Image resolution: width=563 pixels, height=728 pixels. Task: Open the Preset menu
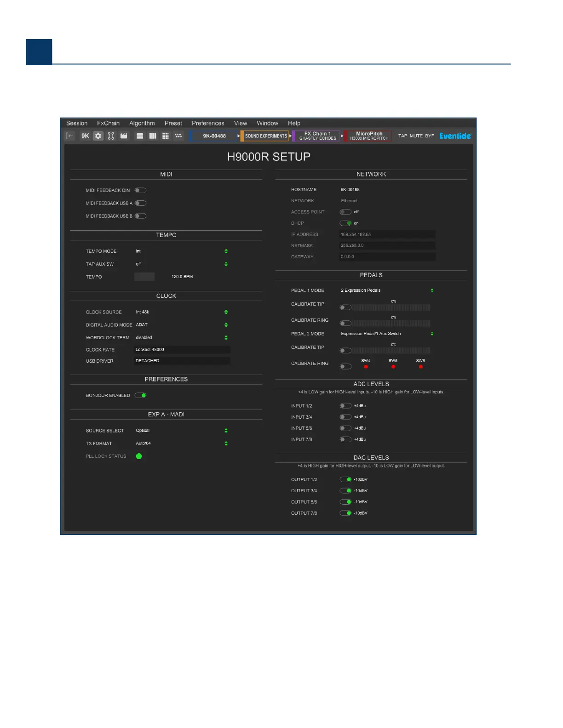click(x=173, y=123)
